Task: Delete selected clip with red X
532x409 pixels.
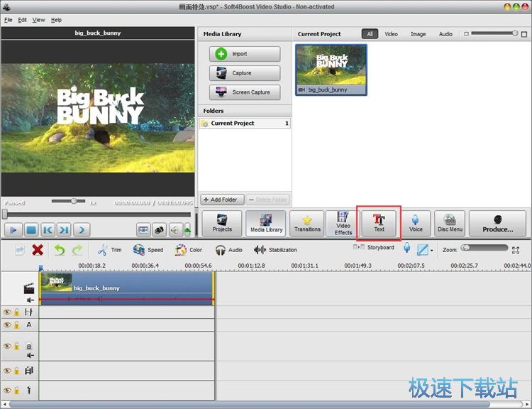Action: pos(38,250)
